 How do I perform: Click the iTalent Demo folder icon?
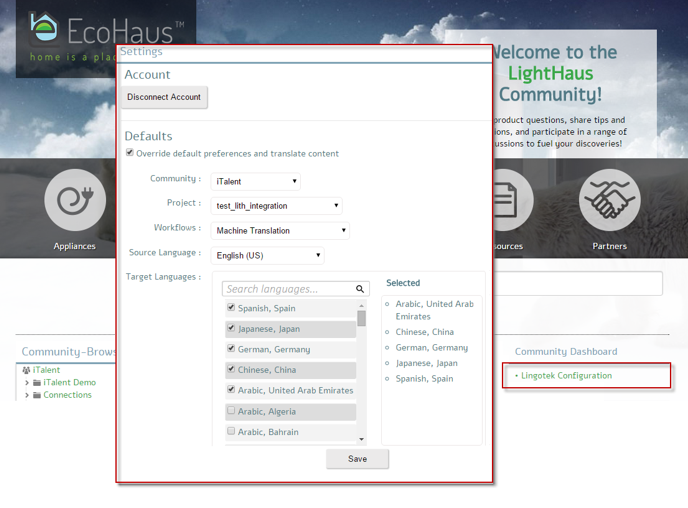click(x=37, y=383)
